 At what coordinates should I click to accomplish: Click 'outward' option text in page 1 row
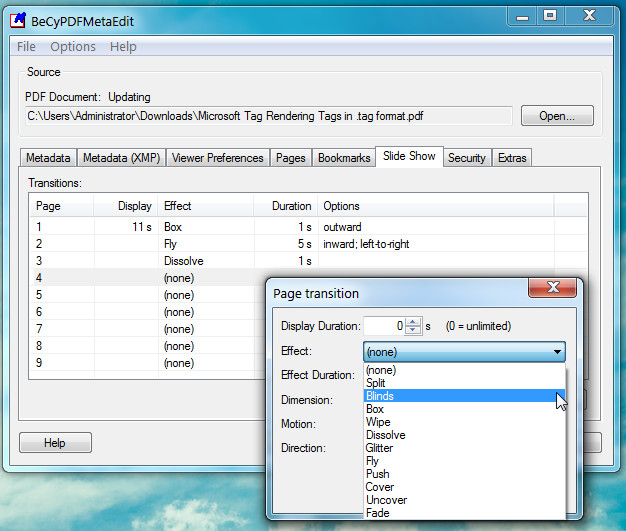(342, 227)
